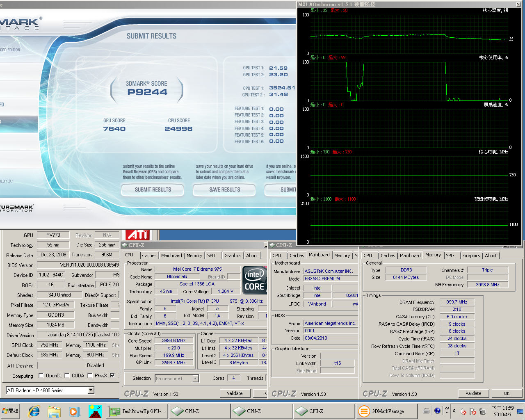This screenshot has width=525, height=420.
Task: Click the Core Speed value 3998.6 MHz
Action: pyautogui.click(x=174, y=341)
